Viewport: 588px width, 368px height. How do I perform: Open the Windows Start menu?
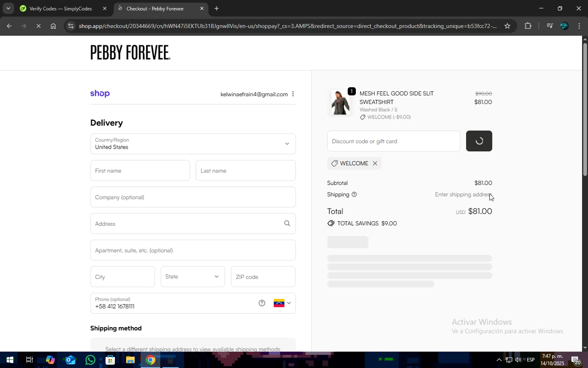tap(9, 360)
